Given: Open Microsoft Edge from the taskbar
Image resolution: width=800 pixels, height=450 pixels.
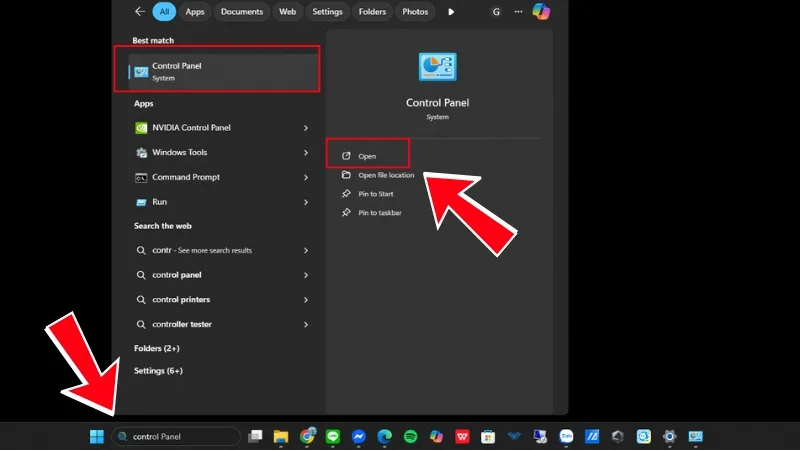Looking at the screenshot, I should 384,436.
